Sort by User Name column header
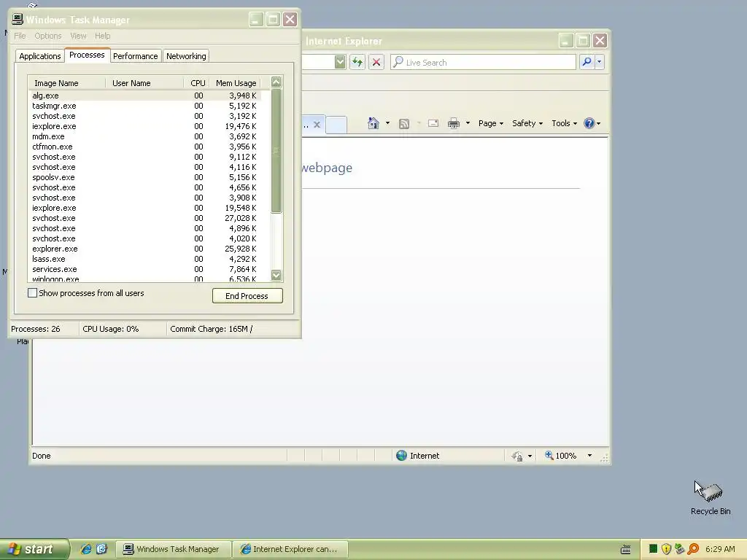747x560 pixels. pyautogui.click(x=144, y=83)
